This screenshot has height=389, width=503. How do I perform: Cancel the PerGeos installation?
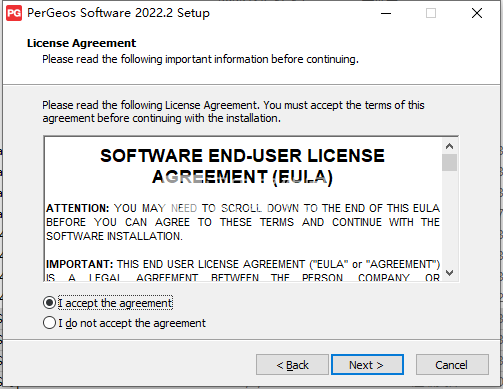tap(452, 365)
